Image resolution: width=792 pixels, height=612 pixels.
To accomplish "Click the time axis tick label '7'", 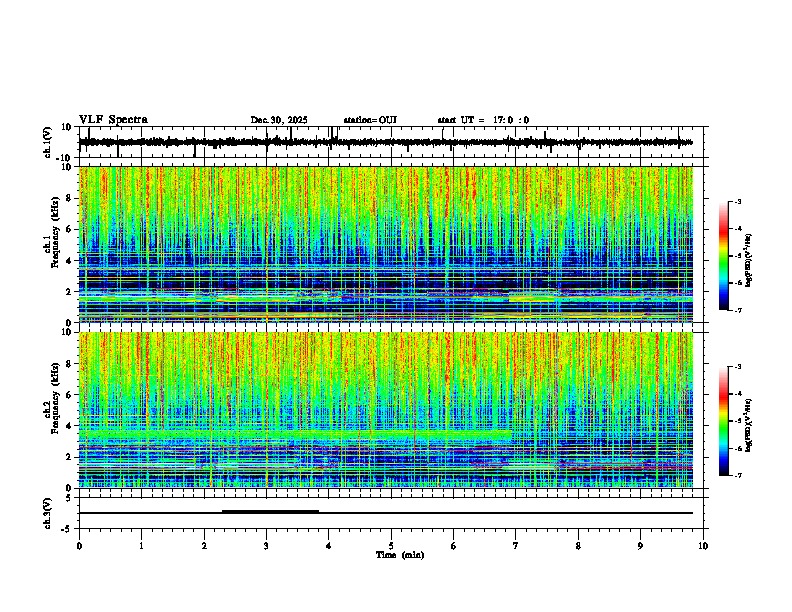I will (516, 546).
